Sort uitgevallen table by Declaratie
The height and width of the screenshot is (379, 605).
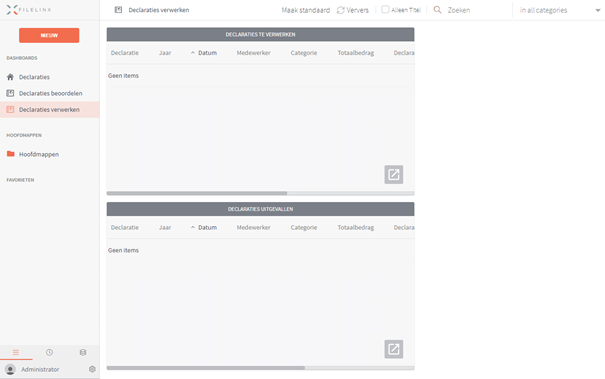pyautogui.click(x=125, y=227)
